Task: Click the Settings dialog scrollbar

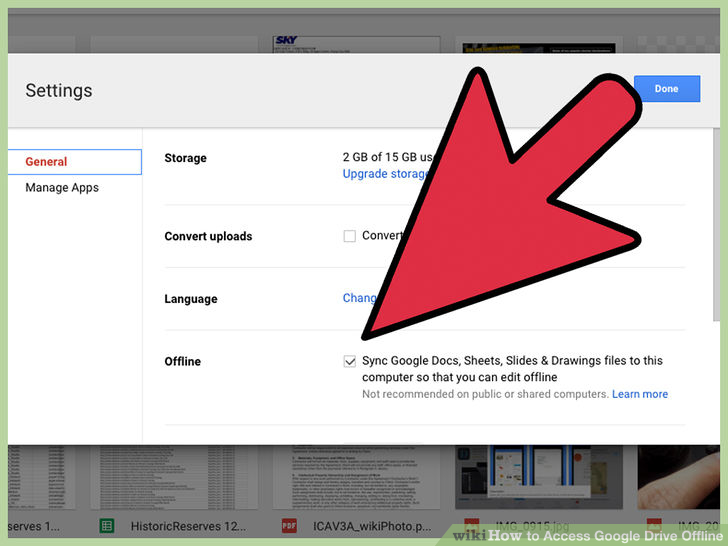Action: coord(716,224)
